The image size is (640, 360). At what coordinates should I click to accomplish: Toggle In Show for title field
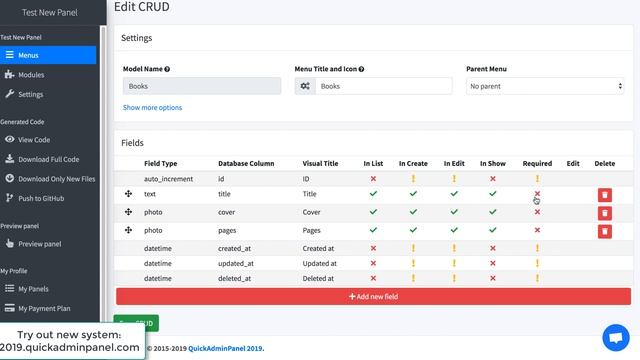click(x=493, y=194)
